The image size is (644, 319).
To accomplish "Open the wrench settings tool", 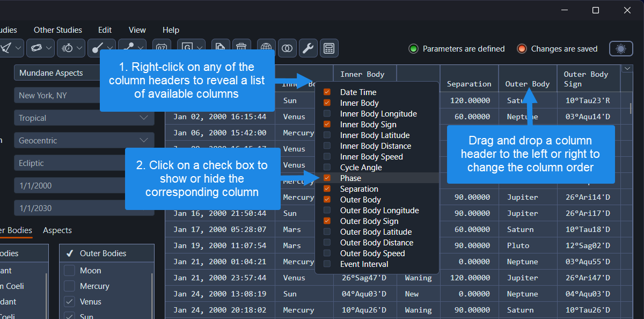I will pos(308,48).
